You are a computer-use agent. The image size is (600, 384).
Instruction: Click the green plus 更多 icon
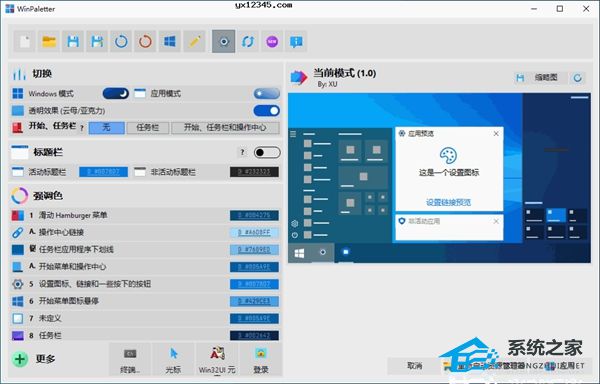pos(20,359)
